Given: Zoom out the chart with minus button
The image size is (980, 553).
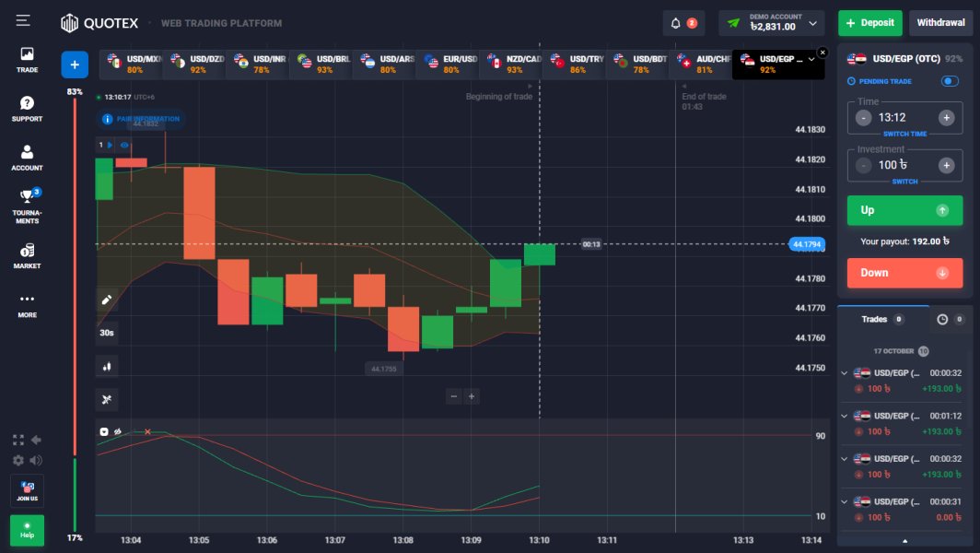Looking at the screenshot, I should point(454,396).
